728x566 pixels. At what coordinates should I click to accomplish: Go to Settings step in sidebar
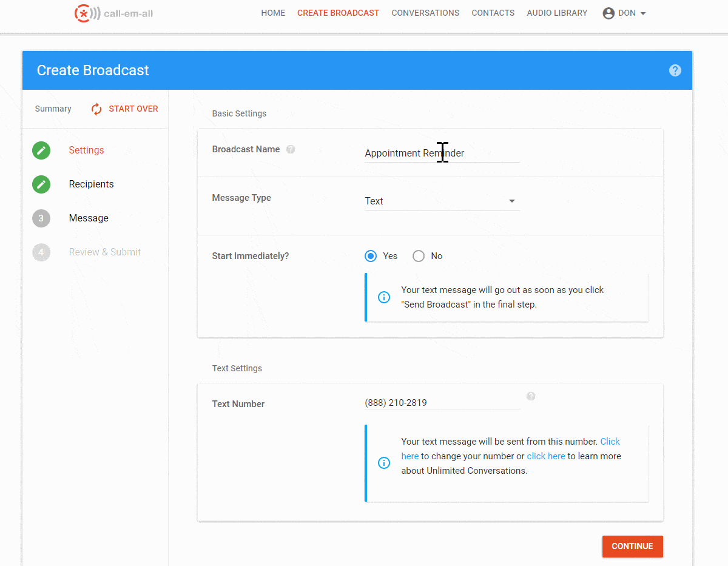coord(86,150)
